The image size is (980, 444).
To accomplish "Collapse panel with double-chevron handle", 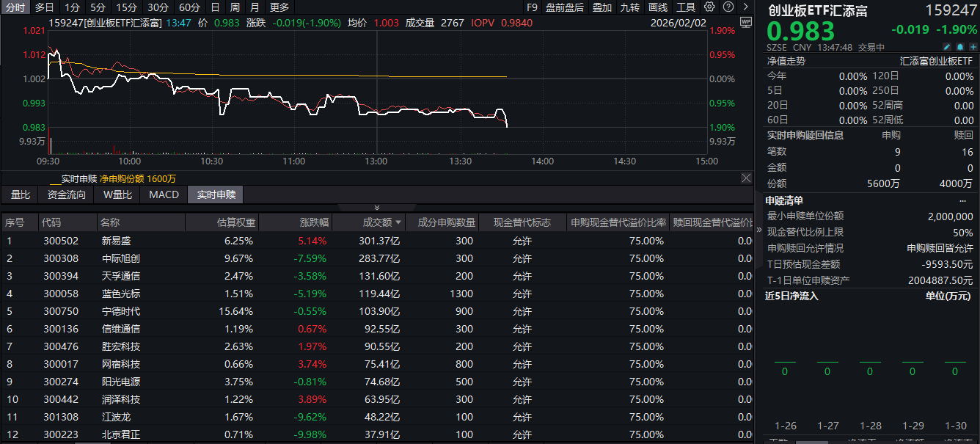I will click(377, 208).
